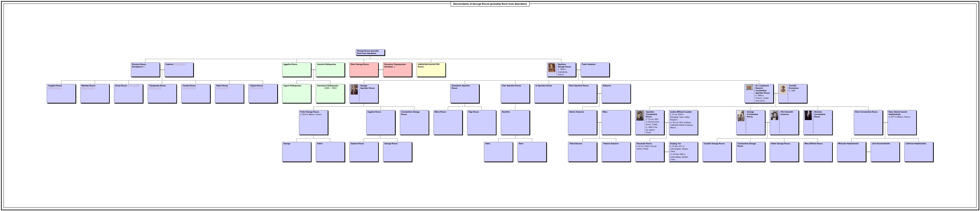Select the root box George Rocos (possibly Roch from Aberdeen)
Screen dimensions: 980x211
370,52
